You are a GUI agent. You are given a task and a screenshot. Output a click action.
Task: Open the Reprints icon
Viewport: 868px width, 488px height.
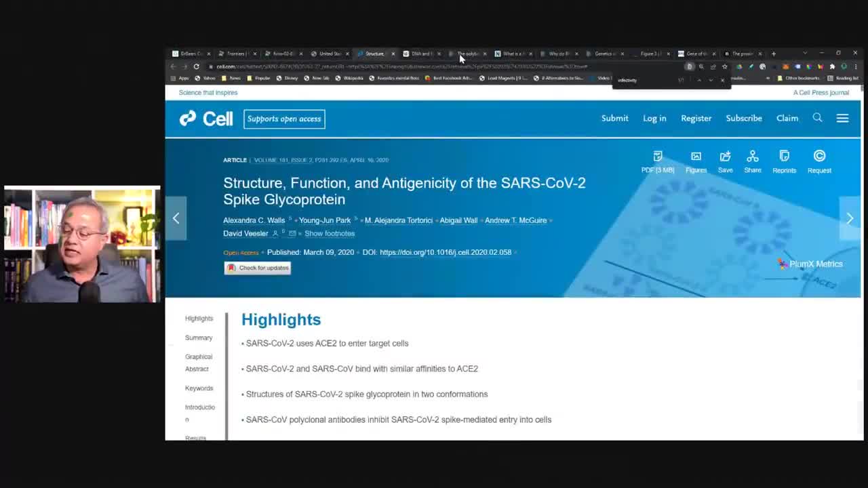tap(784, 163)
